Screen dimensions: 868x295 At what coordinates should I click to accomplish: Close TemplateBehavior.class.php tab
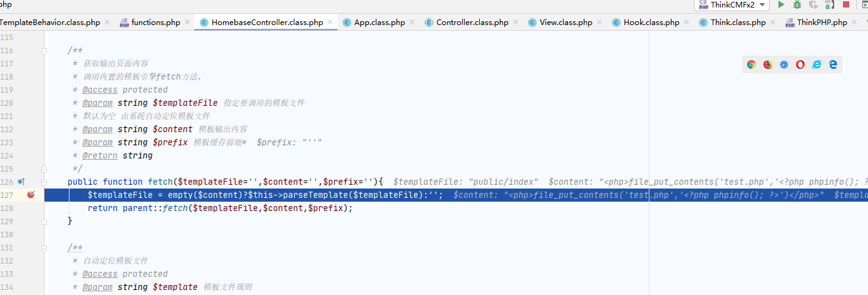(x=107, y=22)
